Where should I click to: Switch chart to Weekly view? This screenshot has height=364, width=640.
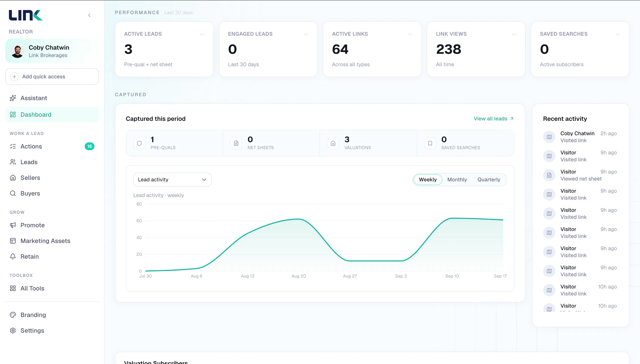428,180
